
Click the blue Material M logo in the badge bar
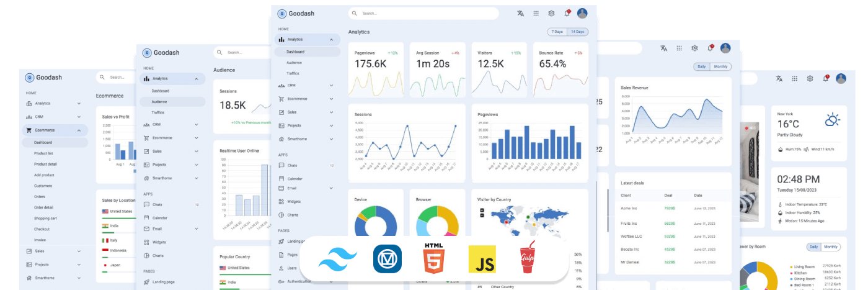(387, 259)
